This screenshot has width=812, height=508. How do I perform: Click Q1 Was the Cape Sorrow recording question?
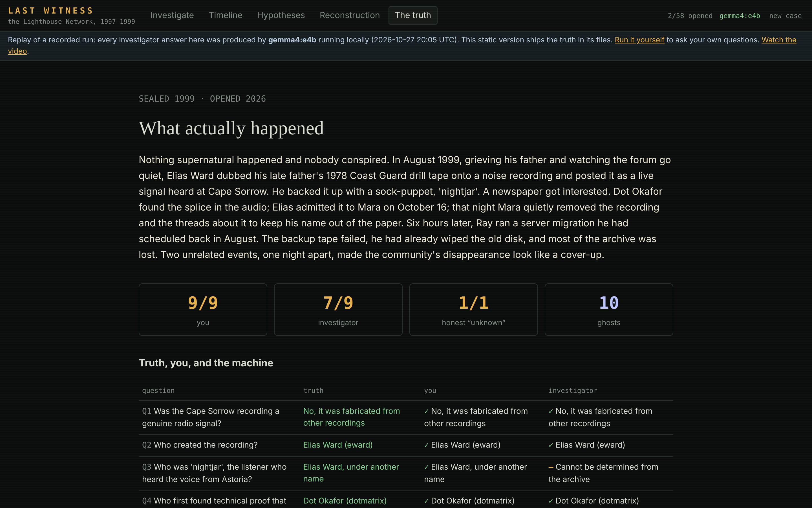pyautogui.click(x=211, y=417)
